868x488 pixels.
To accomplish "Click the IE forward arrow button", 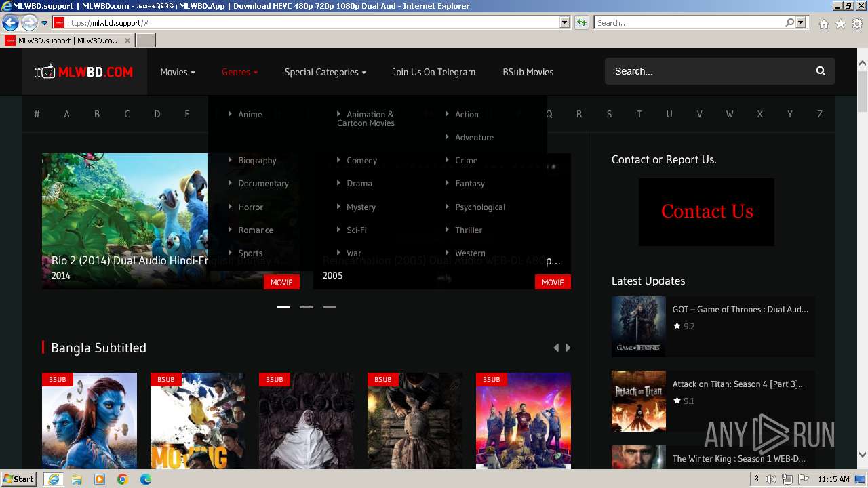I will [29, 22].
